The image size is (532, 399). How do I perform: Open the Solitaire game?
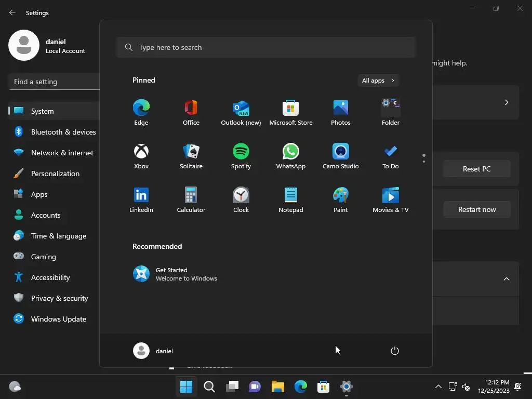click(191, 156)
